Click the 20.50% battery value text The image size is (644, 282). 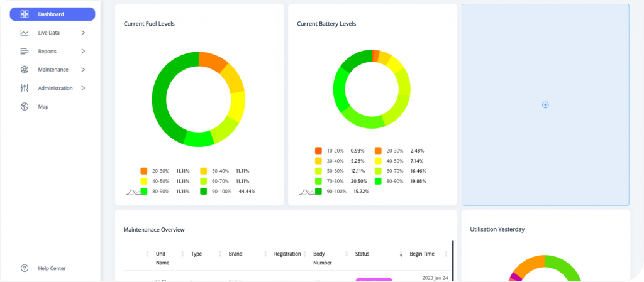pos(358,181)
